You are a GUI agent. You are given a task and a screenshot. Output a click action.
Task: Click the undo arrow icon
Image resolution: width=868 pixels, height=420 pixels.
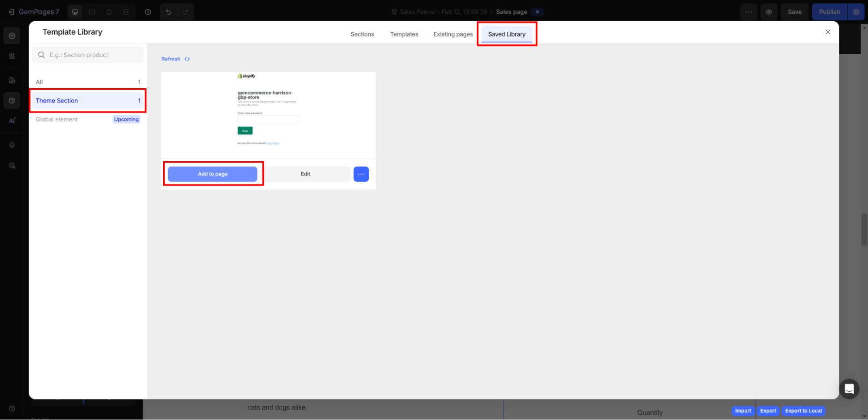coord(168,12)
